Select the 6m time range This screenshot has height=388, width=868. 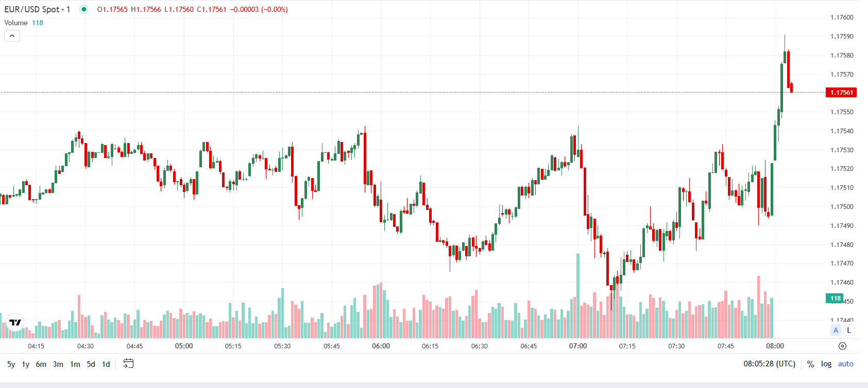(x=41, y=364)
